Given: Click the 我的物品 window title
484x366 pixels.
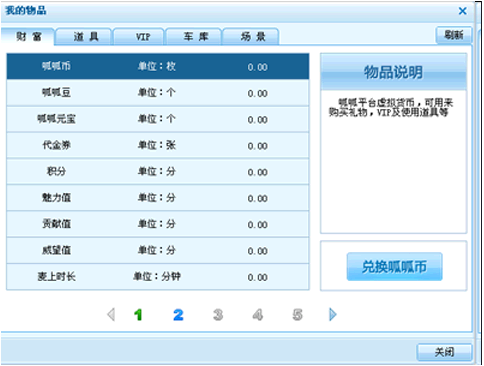Looking at the screenshot, I should click(x=26, y=11).
